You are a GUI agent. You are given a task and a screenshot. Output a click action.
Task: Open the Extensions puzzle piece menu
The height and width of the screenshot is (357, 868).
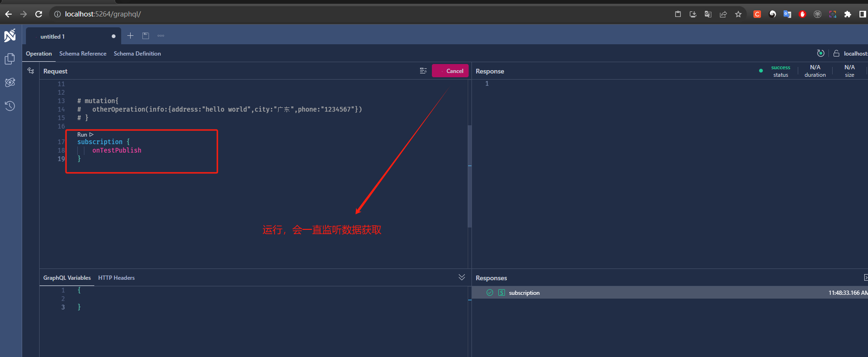(x=848, y=14)
